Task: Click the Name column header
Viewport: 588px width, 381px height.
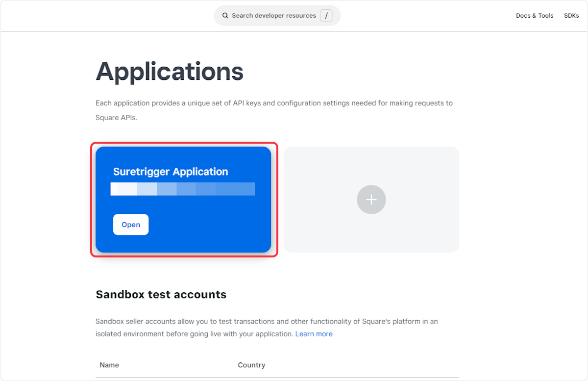Action: pos(109,365)
